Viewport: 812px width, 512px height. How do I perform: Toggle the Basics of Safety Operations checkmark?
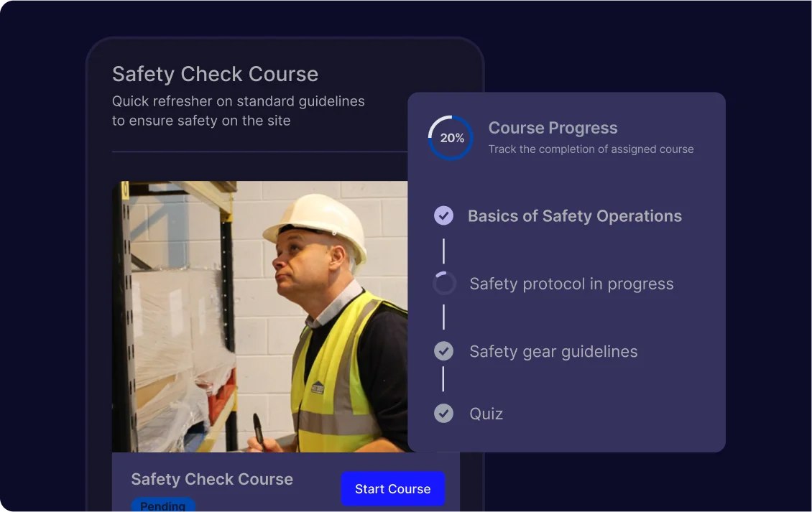(x=443, y=215)
